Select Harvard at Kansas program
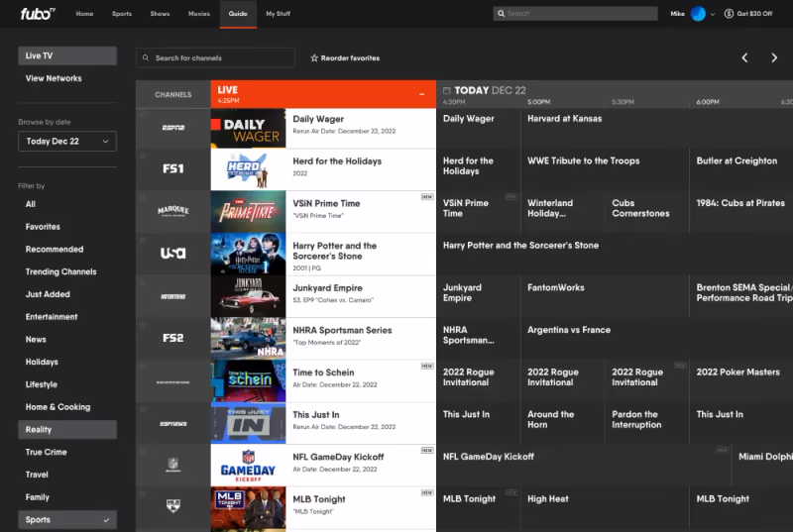The height and width of the screenshot is (532, 793). coord(564,119)
